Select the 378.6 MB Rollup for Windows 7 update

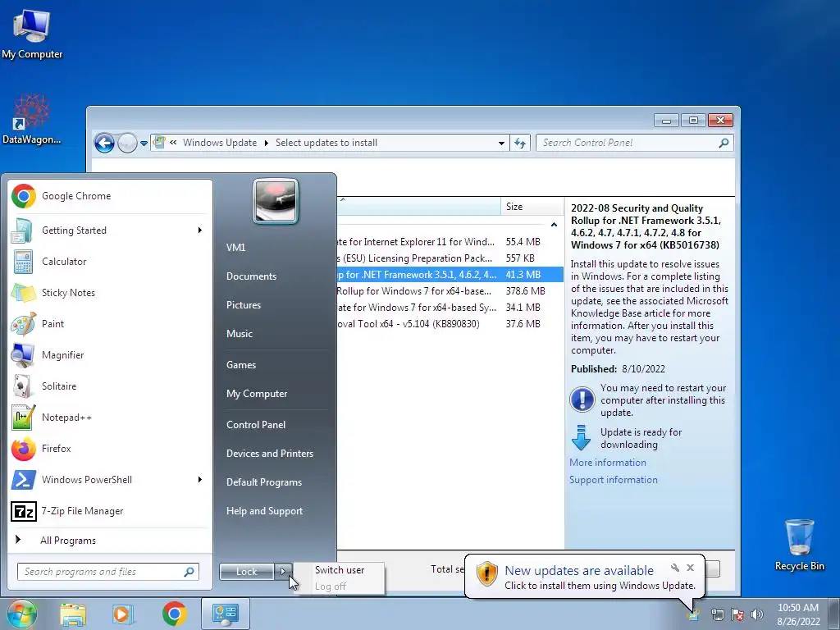450,291
